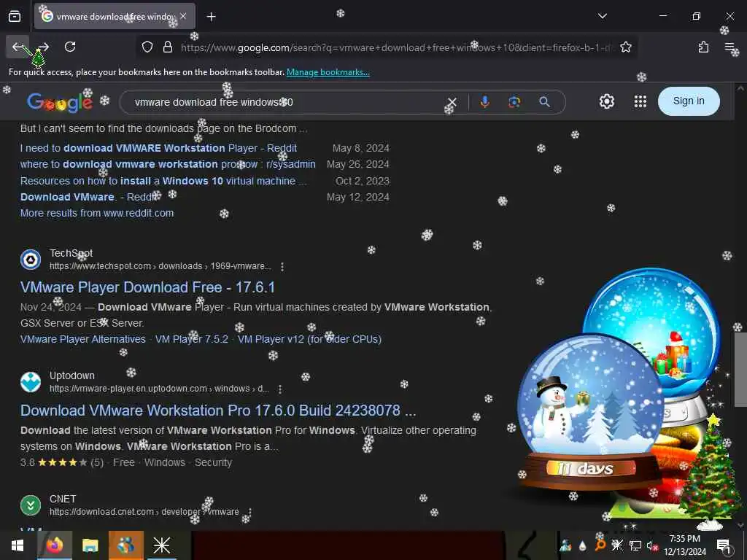Open Google quick settings gear
Screen dimensions: 747x560
click(606, 101)
